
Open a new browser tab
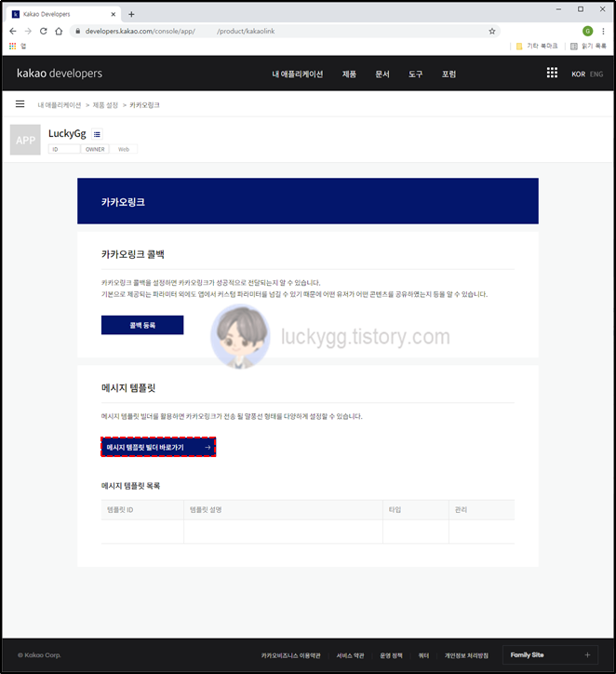tap(131, 14)
